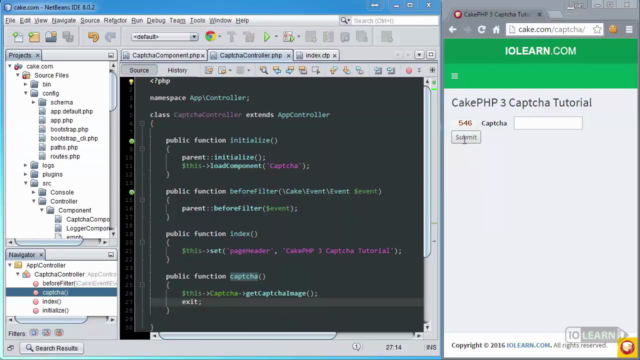
Task: Expand the logs folder
Action: (26, 165)
